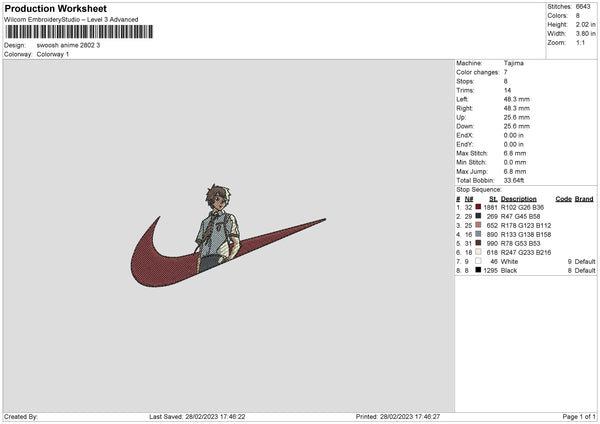Click the N# column header
600x424 pixels.
[x=469, y=199]
